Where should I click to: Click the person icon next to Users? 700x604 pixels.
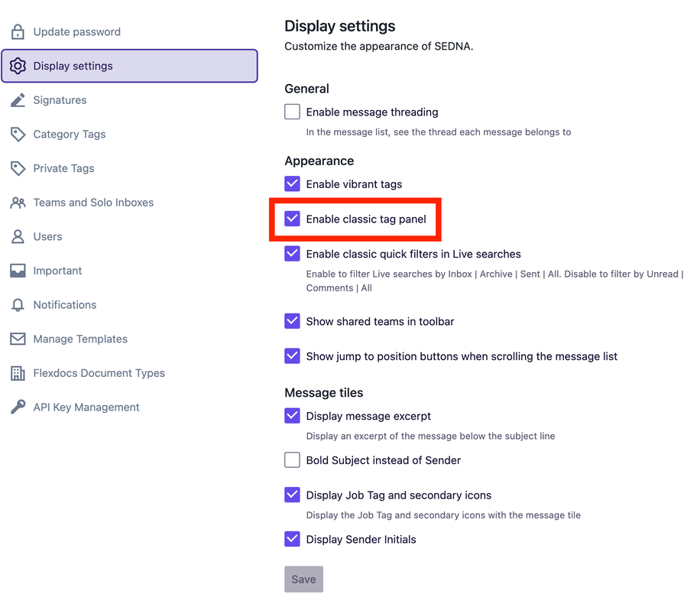[18, 236]
